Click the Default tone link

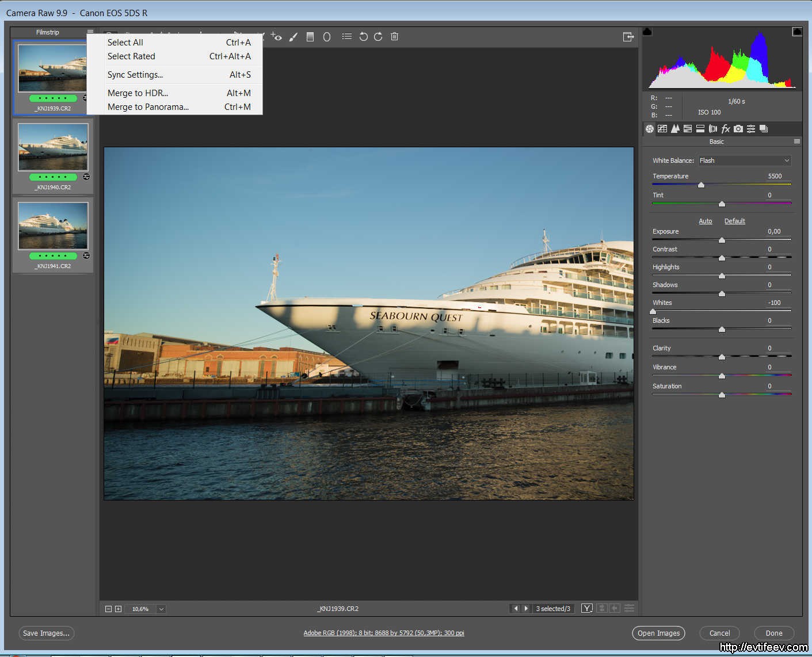(x=734, y=221)
